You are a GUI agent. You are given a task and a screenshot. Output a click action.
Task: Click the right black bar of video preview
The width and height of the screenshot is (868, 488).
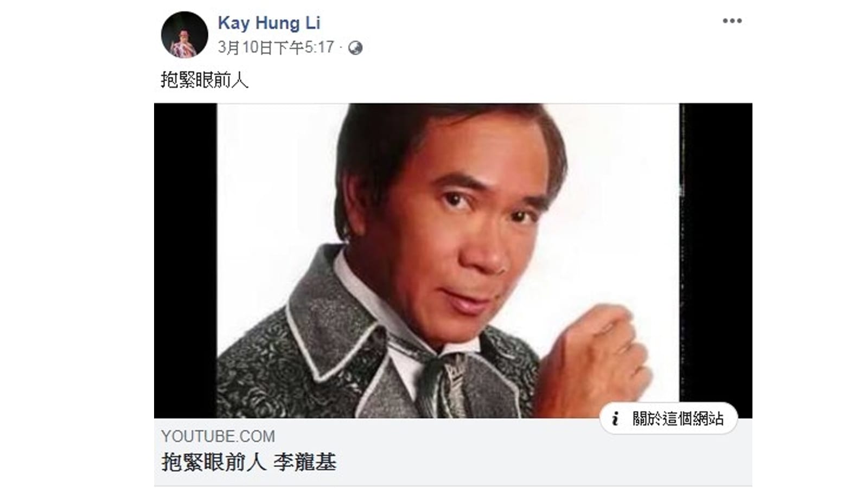point(716,253)
